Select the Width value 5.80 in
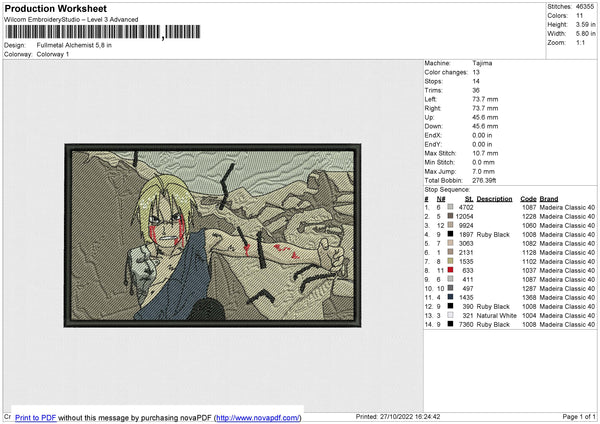This screenshot has width=600, height=424. pyautogui.click(x=585, y=34)
